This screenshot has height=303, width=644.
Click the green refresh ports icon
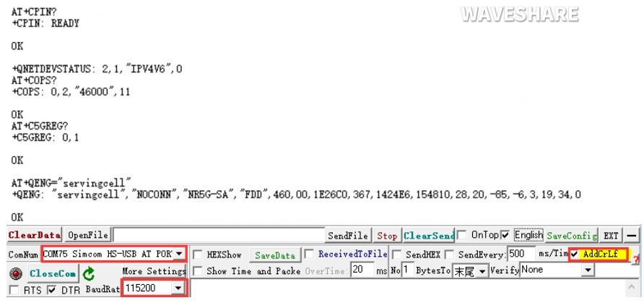click(x=88, y=274)
